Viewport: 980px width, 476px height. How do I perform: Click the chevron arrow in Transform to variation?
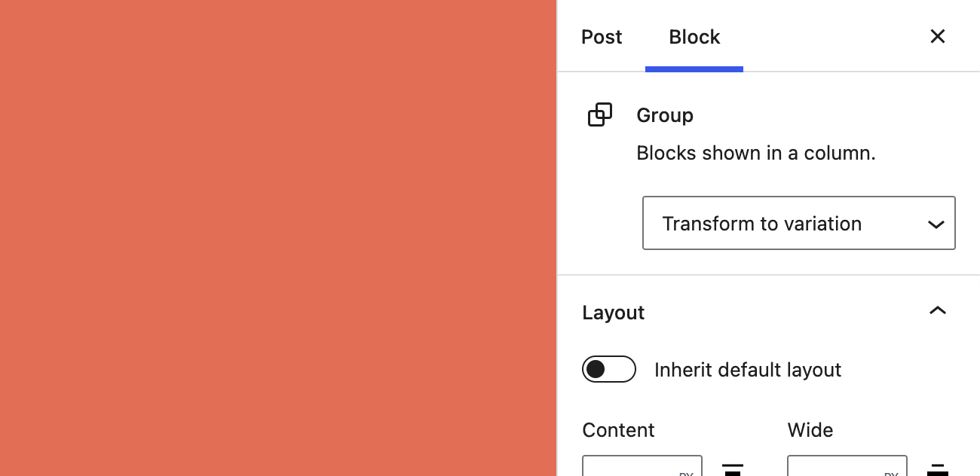click(936, 224)
